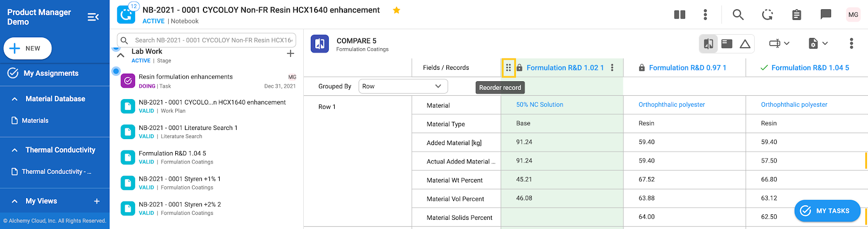Viewport: 868px width, 229px height.
Task: Click checkmark on Formulation R&D 1.04 5 header
Action: pyautogui.click(x=764, y=68)
